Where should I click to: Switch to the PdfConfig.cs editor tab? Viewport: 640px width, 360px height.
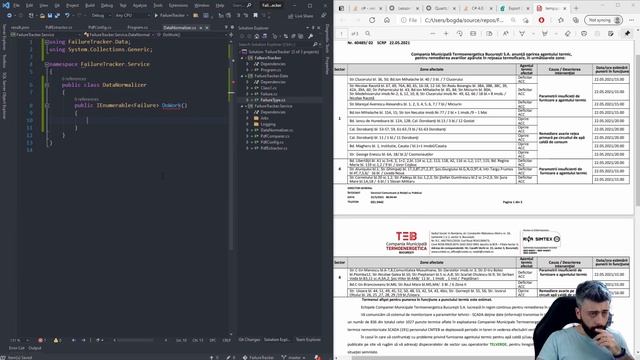coord(100,27)
